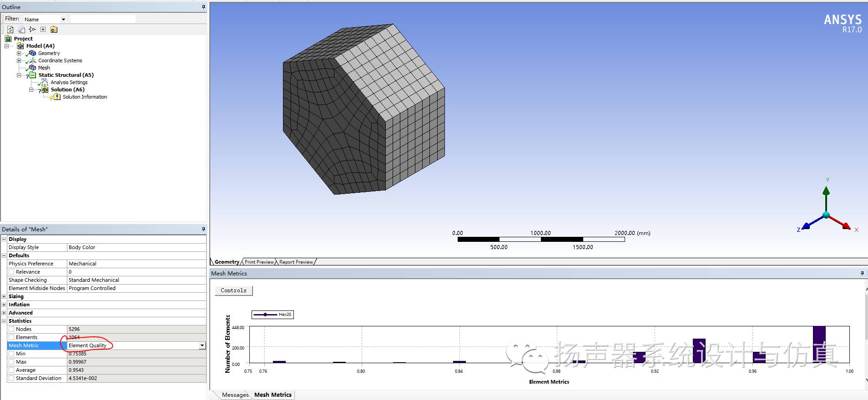Select the Mesh node icon in tree

click(x=32, y=68)
